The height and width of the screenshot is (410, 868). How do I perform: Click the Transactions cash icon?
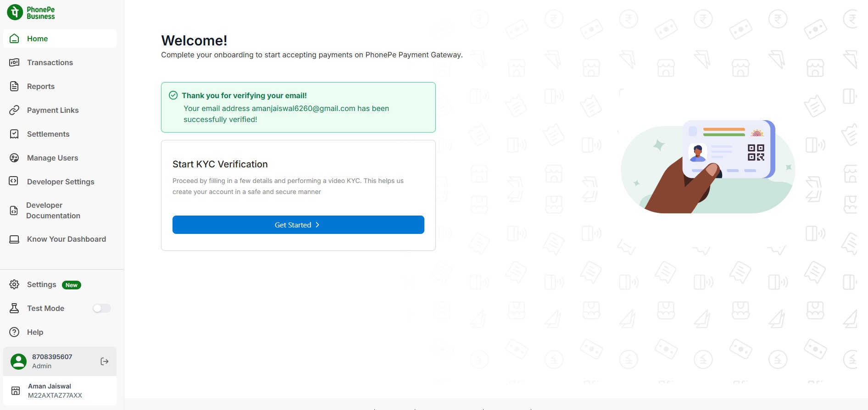pyautogui.click(x=15, y=62)
